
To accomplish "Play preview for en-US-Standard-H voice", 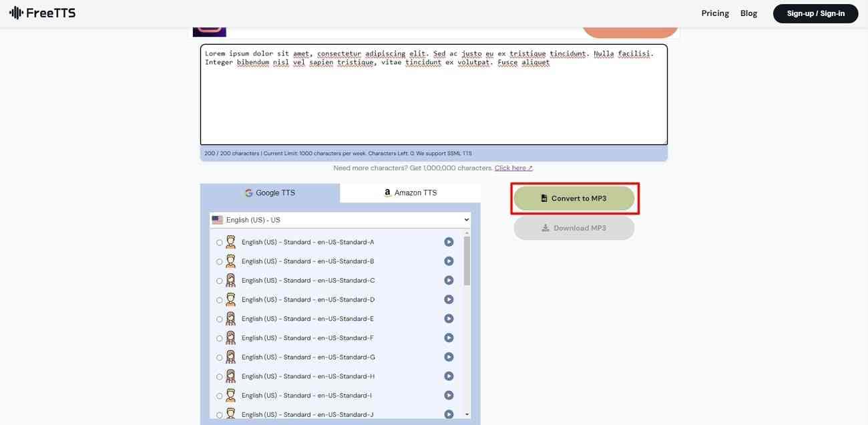I will [x=449, y=376].
